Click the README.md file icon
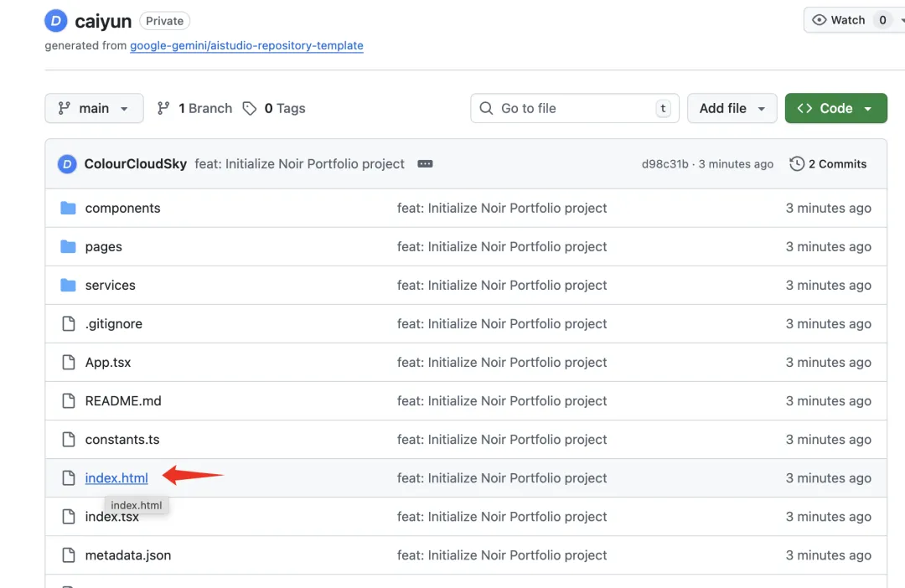Screen dimensions: 905x588 (x=69, y=401)
